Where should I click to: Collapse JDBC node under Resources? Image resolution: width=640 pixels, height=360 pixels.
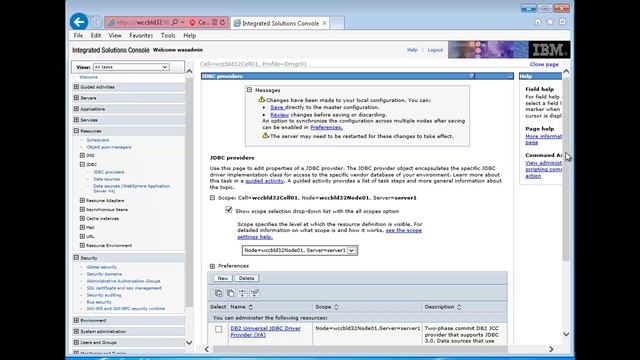click(82, 164)
